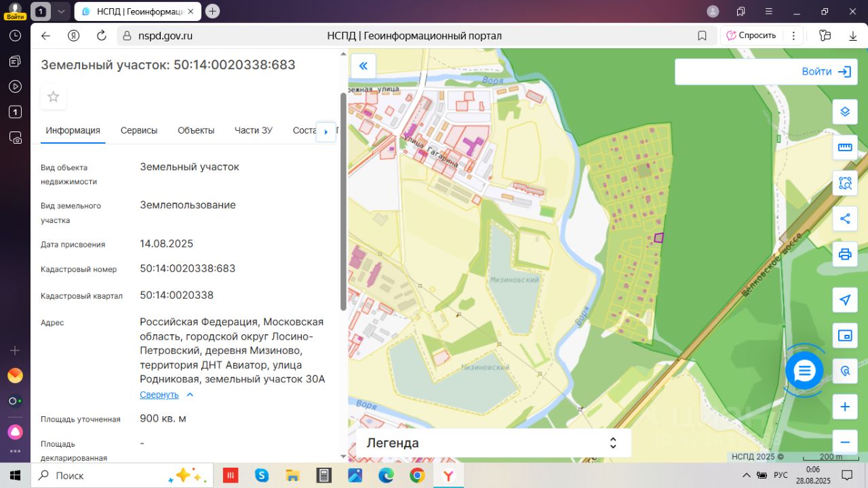The height and width of the screenshot is (488, 868).
Task: Print the map using printer icon
Action: [845, 254]
